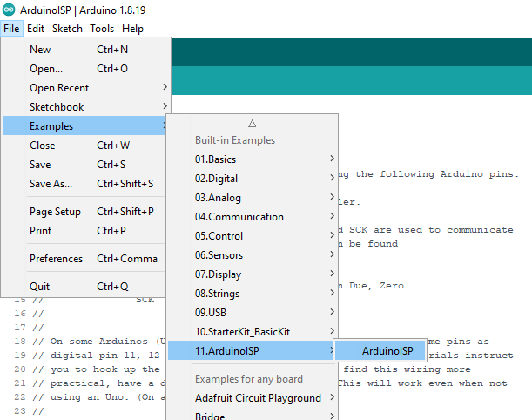Expand the 09.USB examples
The image size is (532, 420).
click(253, 312)
